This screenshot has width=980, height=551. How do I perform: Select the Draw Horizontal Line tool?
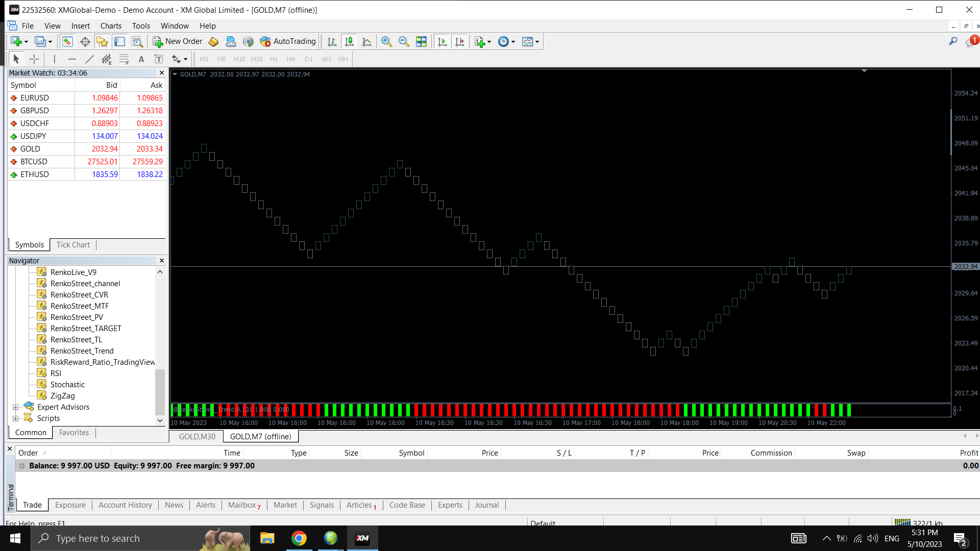pos(72,59)
